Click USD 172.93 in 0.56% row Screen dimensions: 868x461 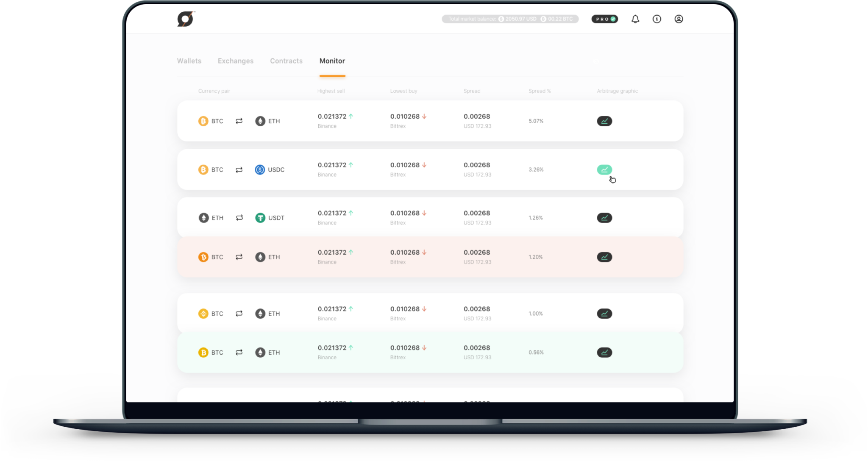click(x=477, y=358)
